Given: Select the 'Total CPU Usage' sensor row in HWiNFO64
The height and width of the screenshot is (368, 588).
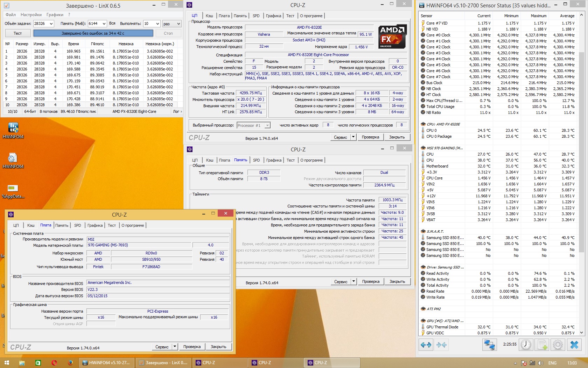Looking at the screenshot, I should (x=498, y=107).
